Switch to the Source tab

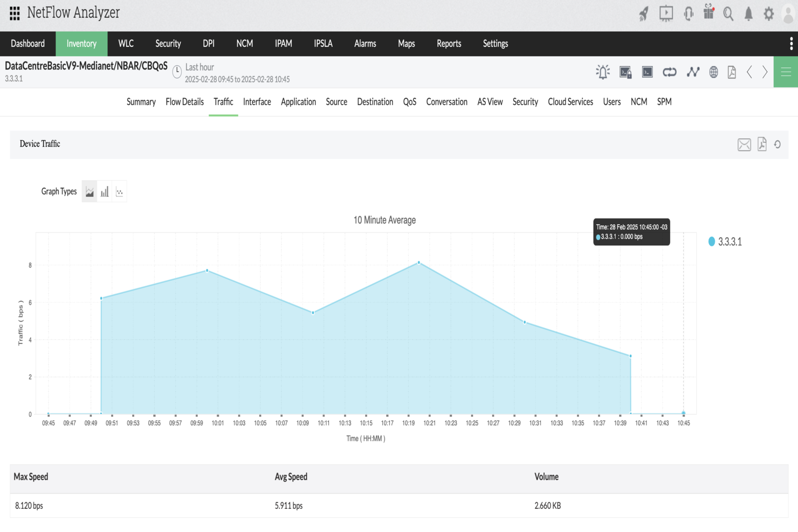tap(336, 102)
